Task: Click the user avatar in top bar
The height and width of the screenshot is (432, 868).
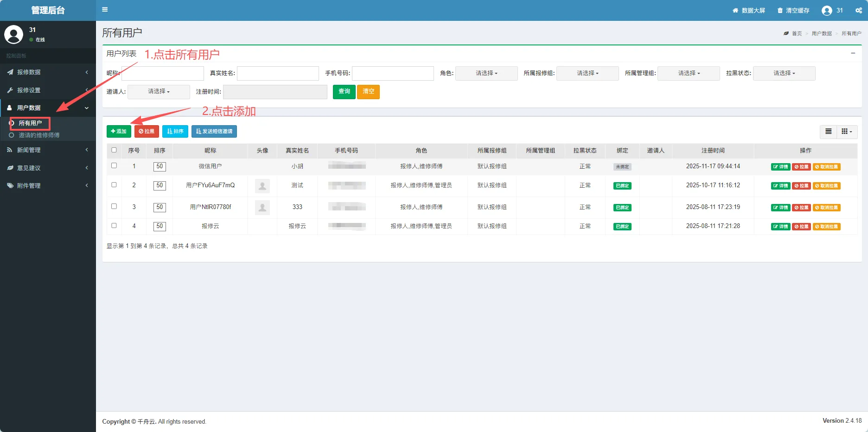Action: tap(827, 10)
